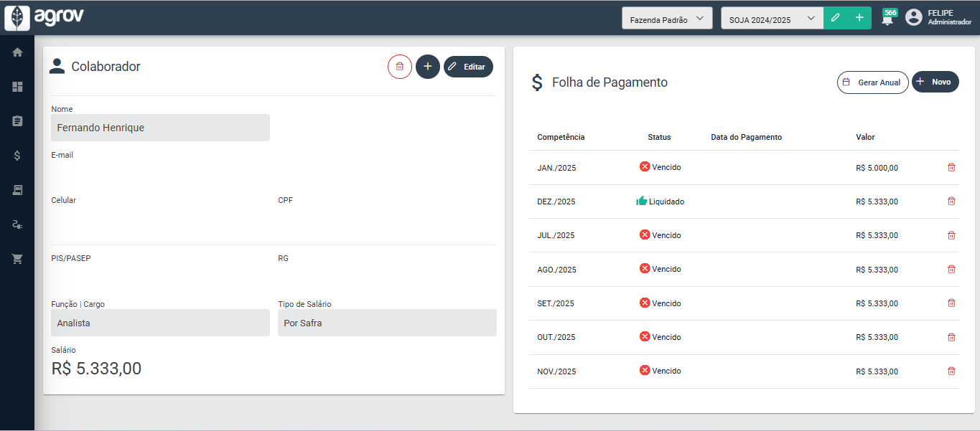Delete the collaborator using red trash icon
Viewport: 980px width, 431px height.
pos(400,67)
